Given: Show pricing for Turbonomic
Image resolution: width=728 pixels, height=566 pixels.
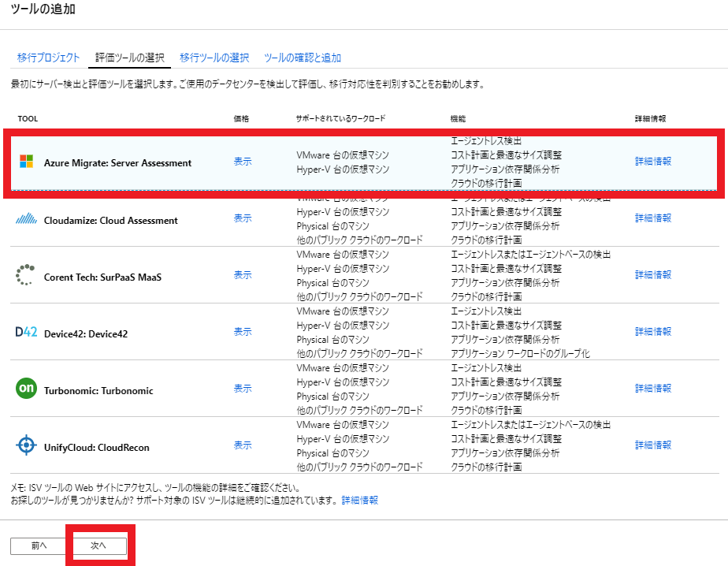Looking at the screenshot, I should (243, 389).
